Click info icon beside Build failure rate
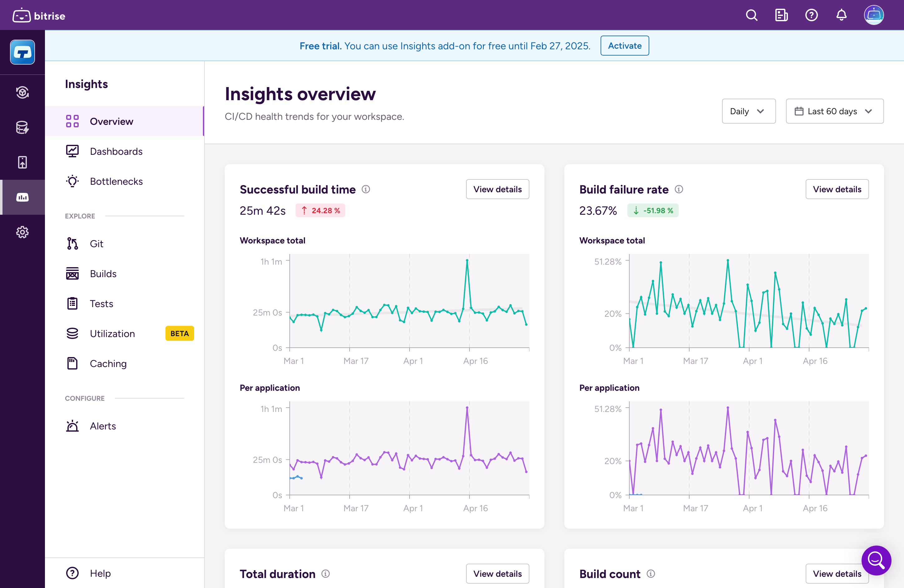The height and width of the screenshot is (588, 904). [x=679, y=189]
